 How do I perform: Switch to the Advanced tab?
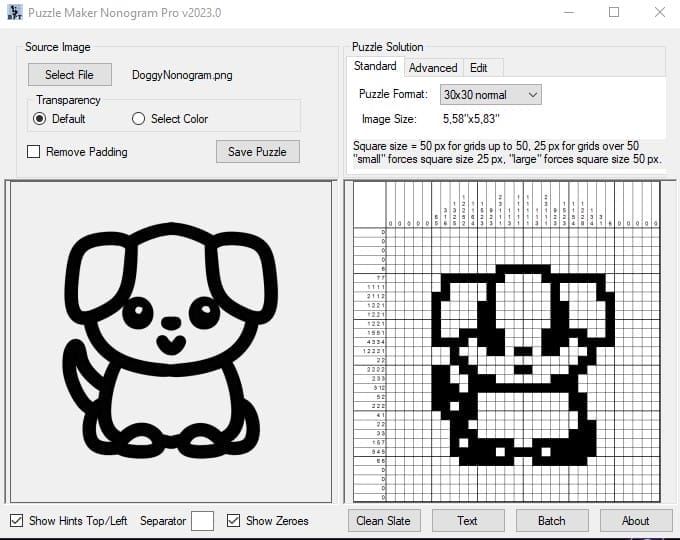click(433, 68)
